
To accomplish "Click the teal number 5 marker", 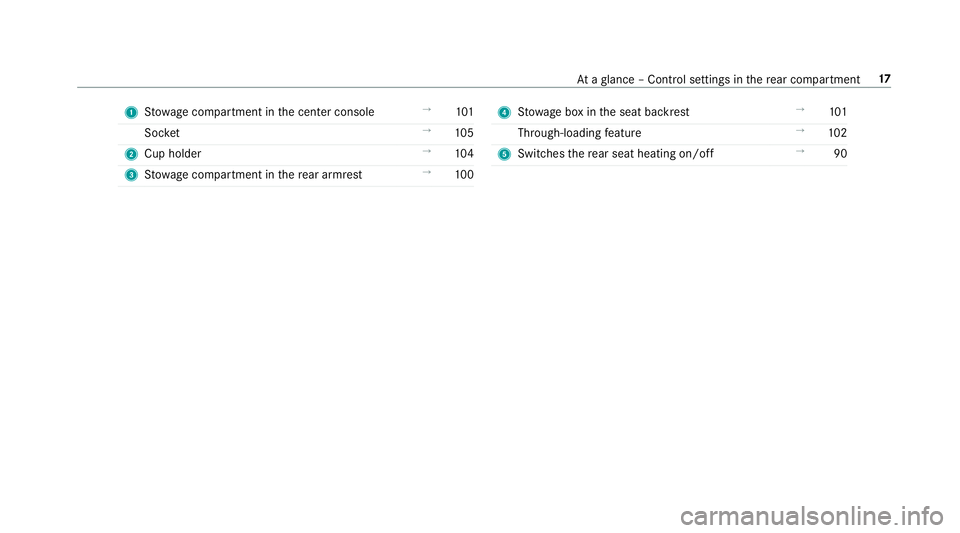I will point(504,154).
